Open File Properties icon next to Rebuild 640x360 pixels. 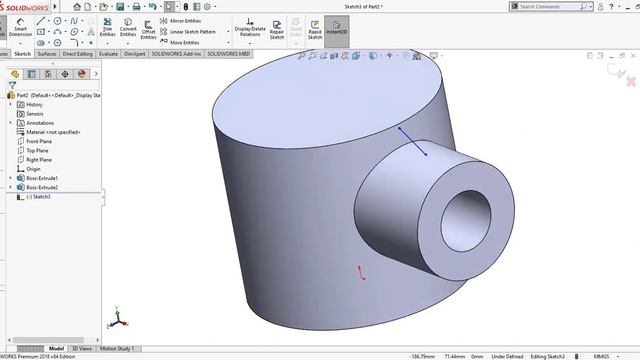(197, 7)
